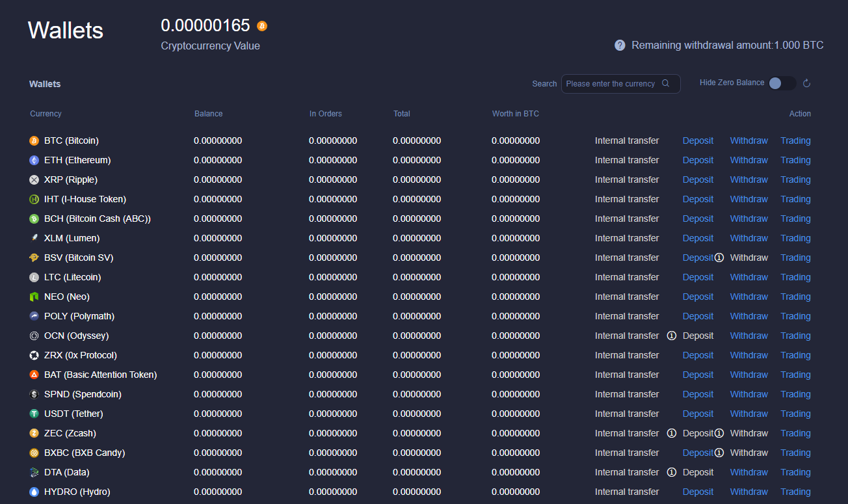
Task: Click the info icon before ZEC Deposit
Action: click(672, 433)
